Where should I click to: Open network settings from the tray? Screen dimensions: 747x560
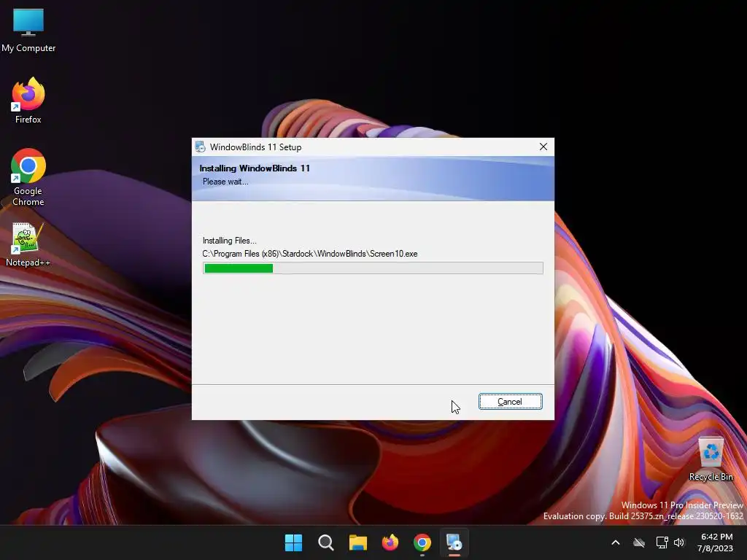click(662, 542)
